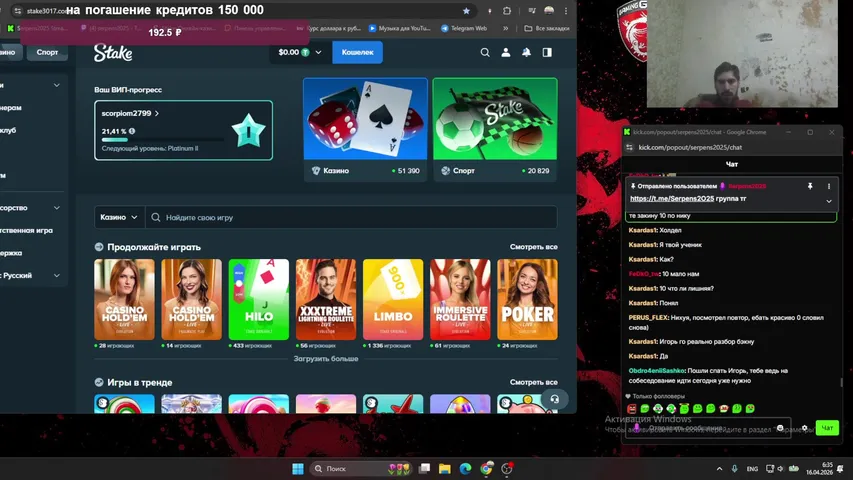The width and height of the screenshot is (853, 480).
Task: Click the ENG language indicator in tray
Action: click(752, 469)
